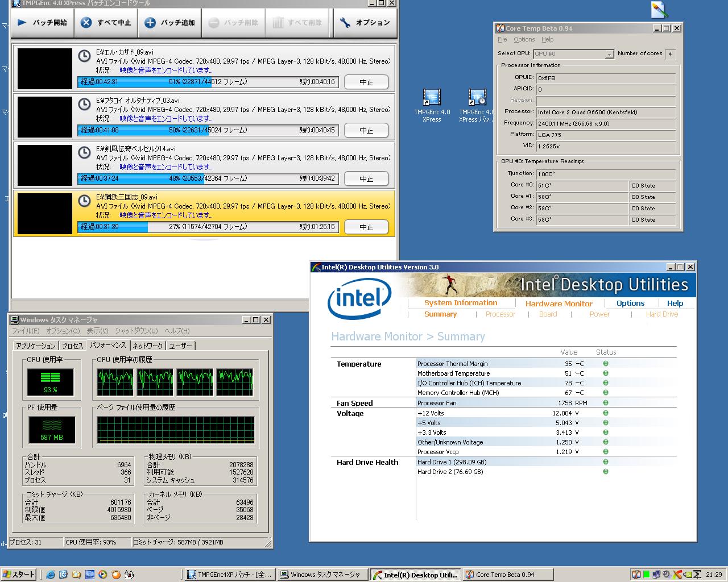
Task: Abort オルタナティブ_03.avi encoding with 中止
Action: pyautogui.click(x=366, y=130)
